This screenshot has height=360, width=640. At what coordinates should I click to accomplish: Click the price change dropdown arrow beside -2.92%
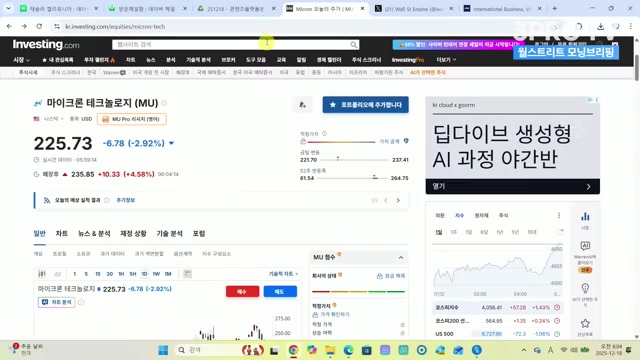pos(171,143)
